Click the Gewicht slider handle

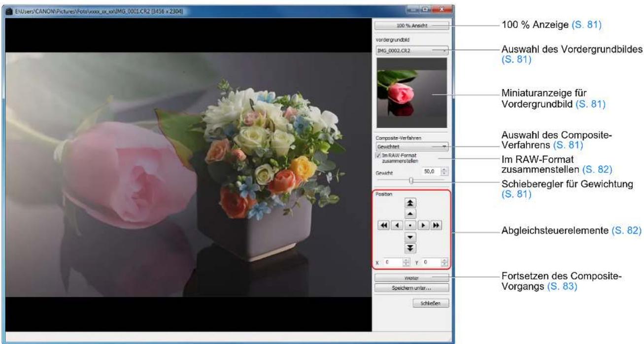(411, 181)
